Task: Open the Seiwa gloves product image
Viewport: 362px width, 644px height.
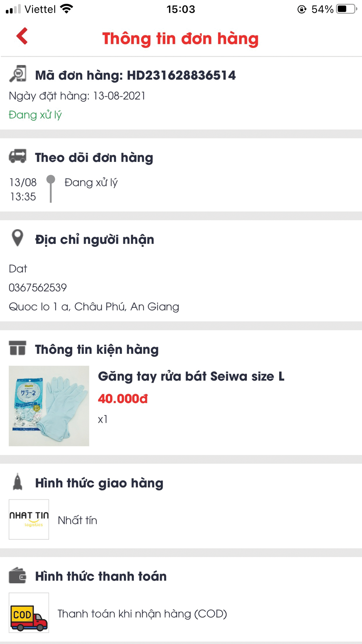Action: tap(49, 406)
